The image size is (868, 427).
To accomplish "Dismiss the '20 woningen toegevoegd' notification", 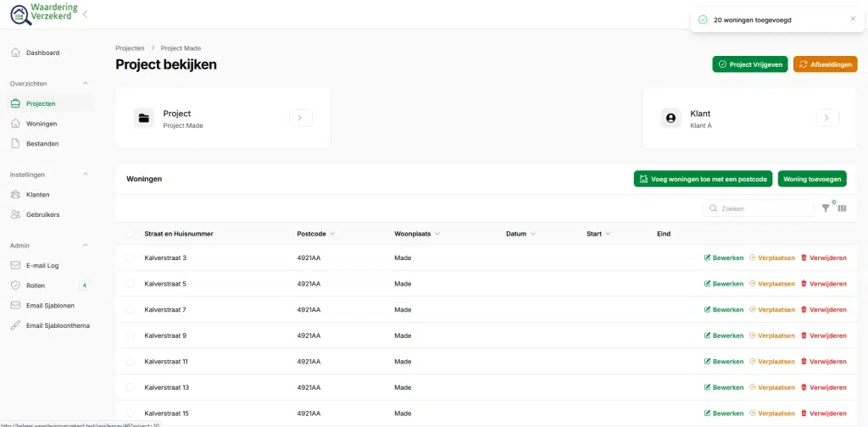I will [x=853, y=19].
